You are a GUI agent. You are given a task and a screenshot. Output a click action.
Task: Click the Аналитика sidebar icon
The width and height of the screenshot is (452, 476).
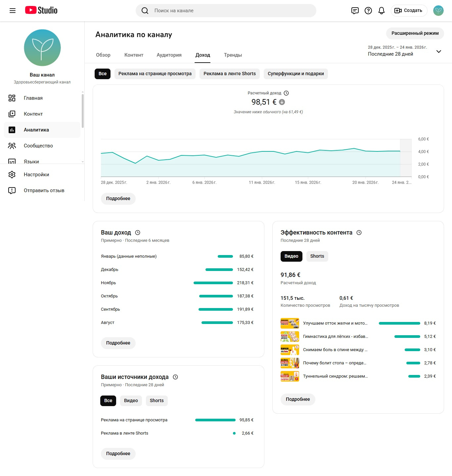[12, 130]
